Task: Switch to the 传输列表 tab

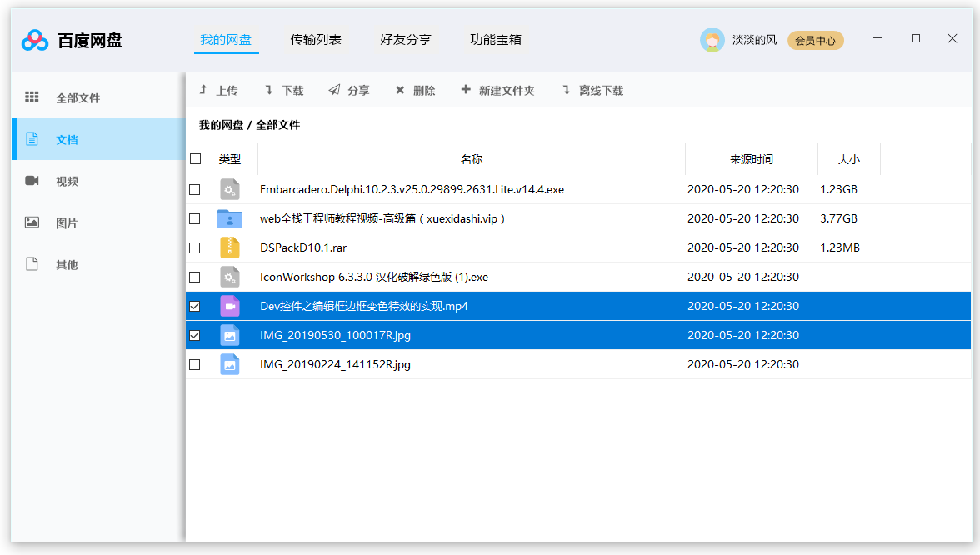Action: pyautogui.click(x=316, y=40)
